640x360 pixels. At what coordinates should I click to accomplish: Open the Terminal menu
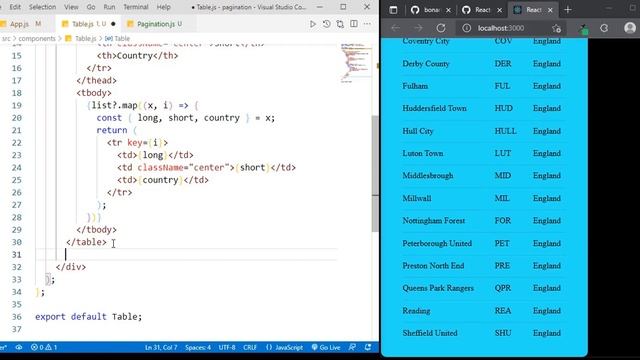point(136,7)
